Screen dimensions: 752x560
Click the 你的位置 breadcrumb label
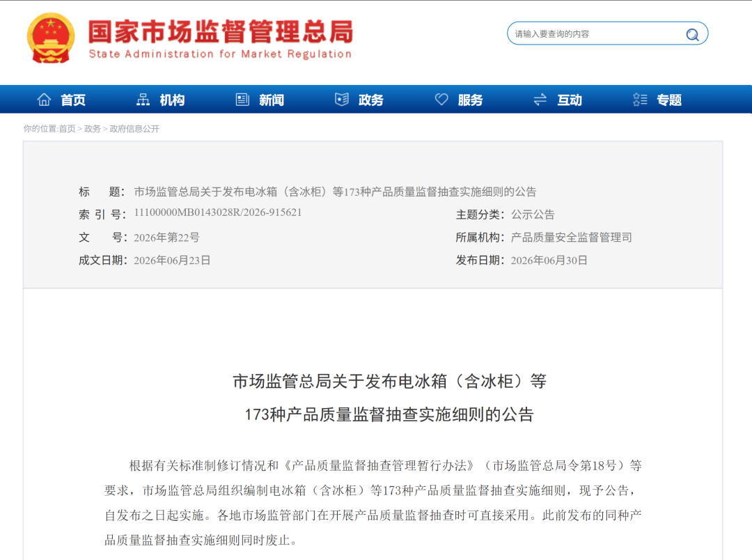41,129
